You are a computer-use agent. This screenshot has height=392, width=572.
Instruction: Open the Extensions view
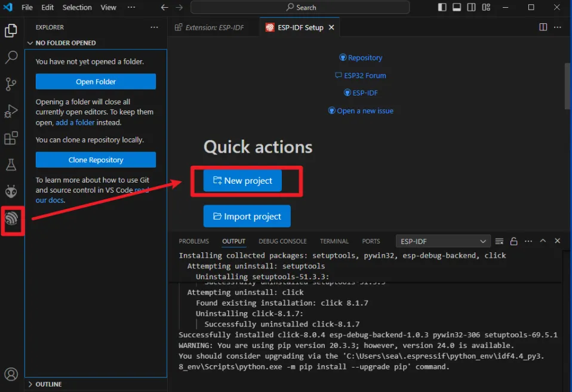click(x=11, y=138)
